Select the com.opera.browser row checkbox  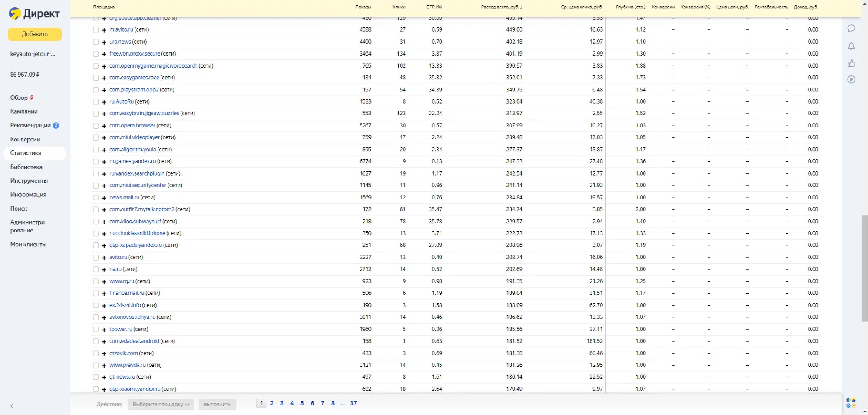(96, 126)
